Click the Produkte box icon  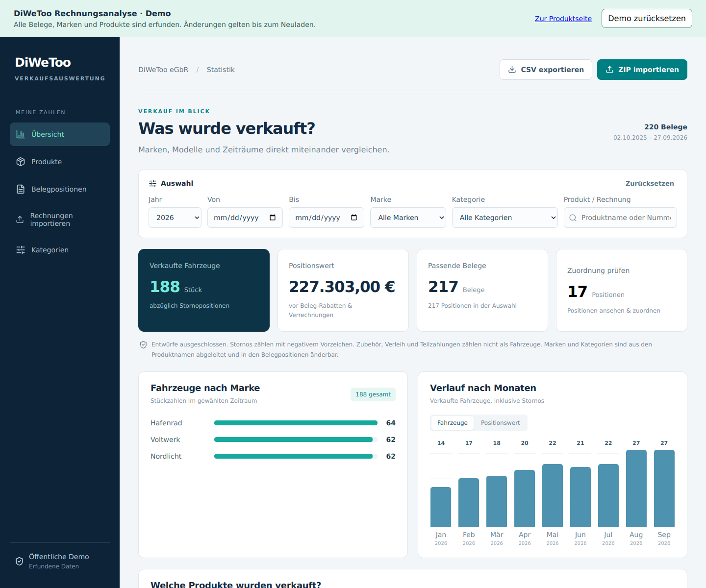[21, 162]
